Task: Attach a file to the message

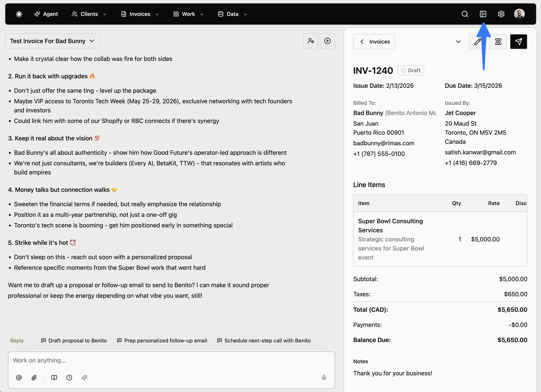Action: click(x=34, y=377)
